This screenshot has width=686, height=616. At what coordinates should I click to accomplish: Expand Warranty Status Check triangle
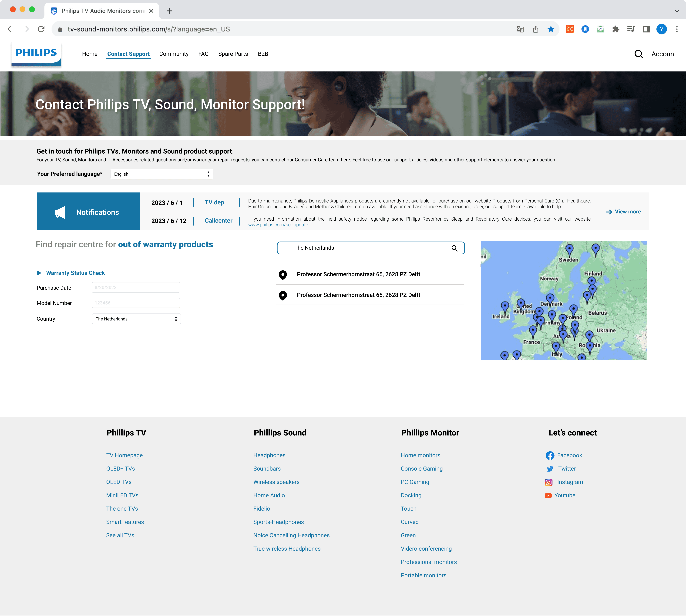click(39, 273)
